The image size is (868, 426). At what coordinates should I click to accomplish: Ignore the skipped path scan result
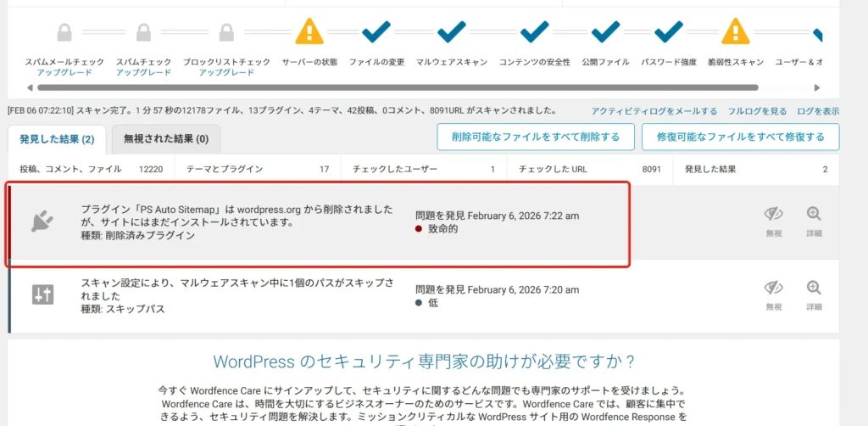point(773,294)
